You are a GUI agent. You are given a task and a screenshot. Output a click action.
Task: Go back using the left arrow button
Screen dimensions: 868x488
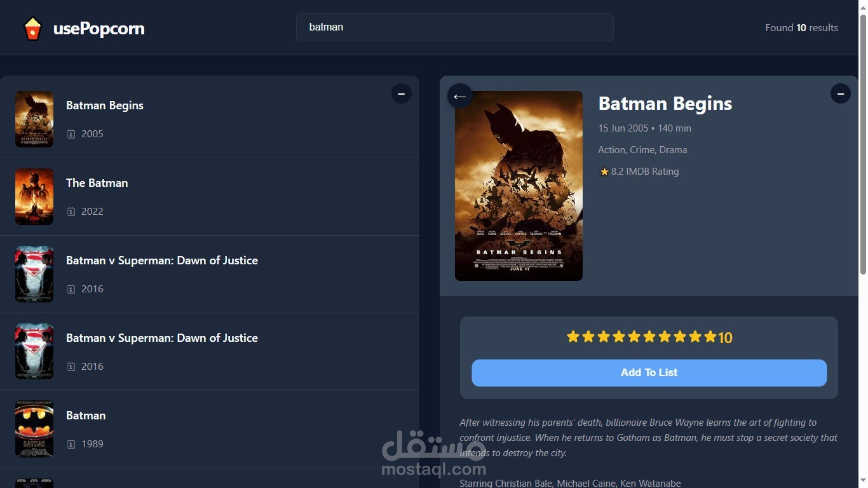[x=460, y=97]
